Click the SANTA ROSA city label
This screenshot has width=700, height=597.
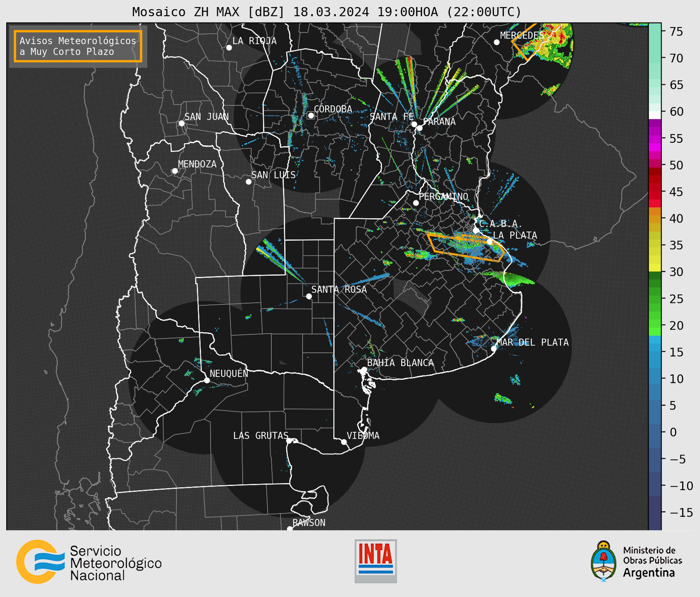pos(339,289)
